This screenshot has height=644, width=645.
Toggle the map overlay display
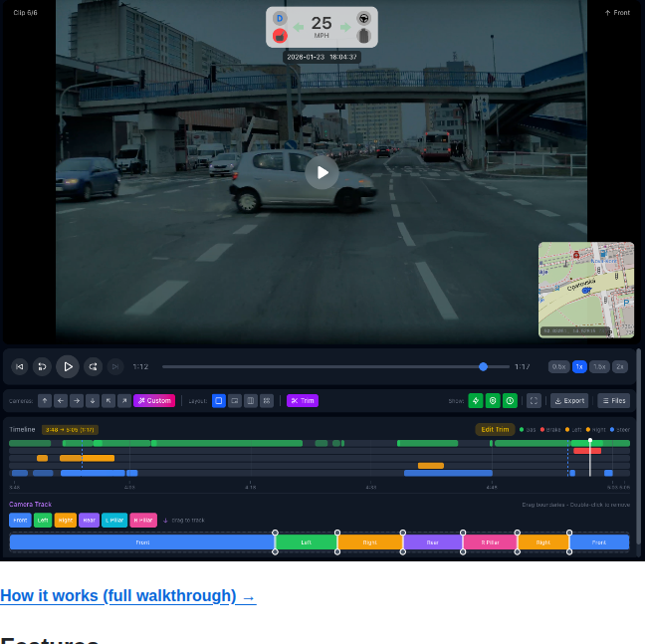coord(493,400)
